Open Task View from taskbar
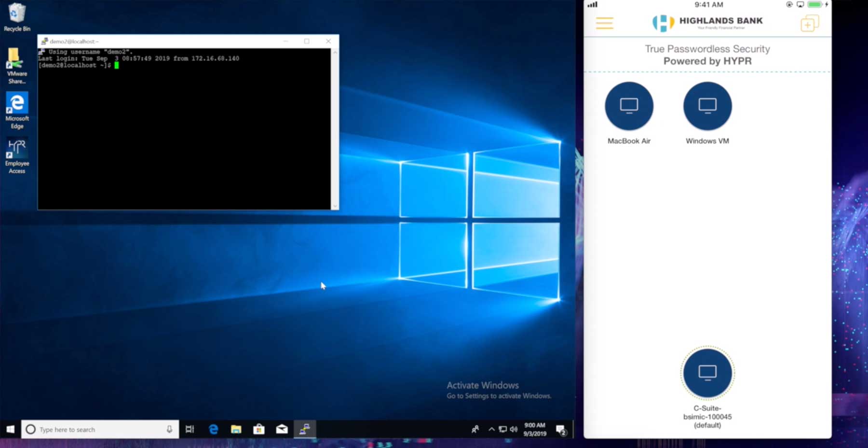 pos(190,429)
